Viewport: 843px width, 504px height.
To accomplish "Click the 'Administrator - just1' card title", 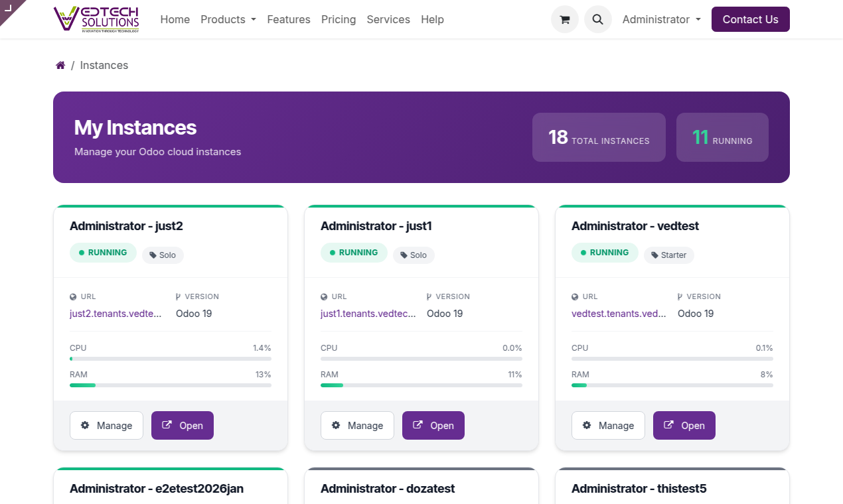I will (376, 226).
